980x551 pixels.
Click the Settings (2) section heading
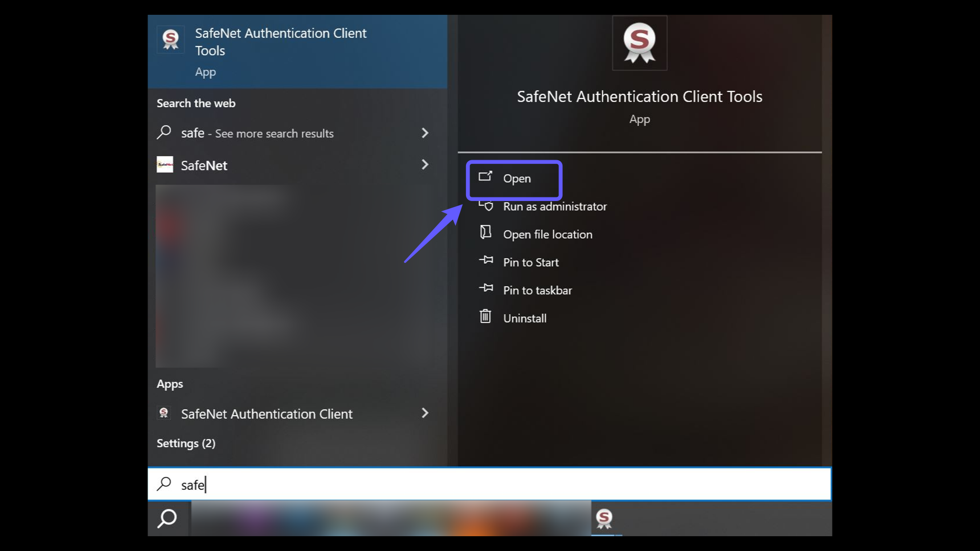tap(186, 443)
